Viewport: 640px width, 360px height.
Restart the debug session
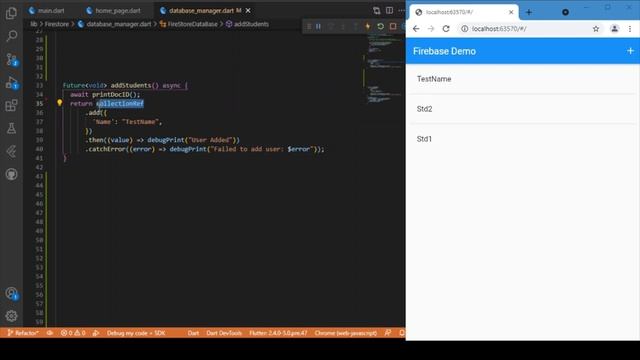[x=380, y=27]
